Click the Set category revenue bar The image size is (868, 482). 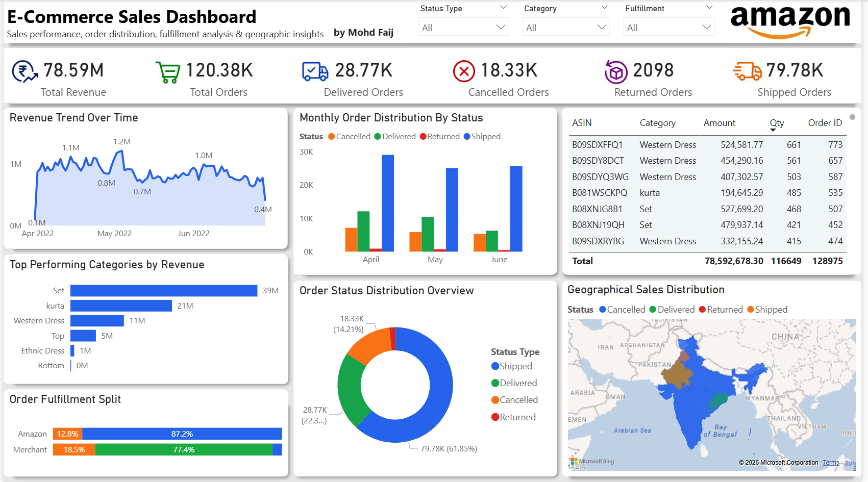point(164,291)
